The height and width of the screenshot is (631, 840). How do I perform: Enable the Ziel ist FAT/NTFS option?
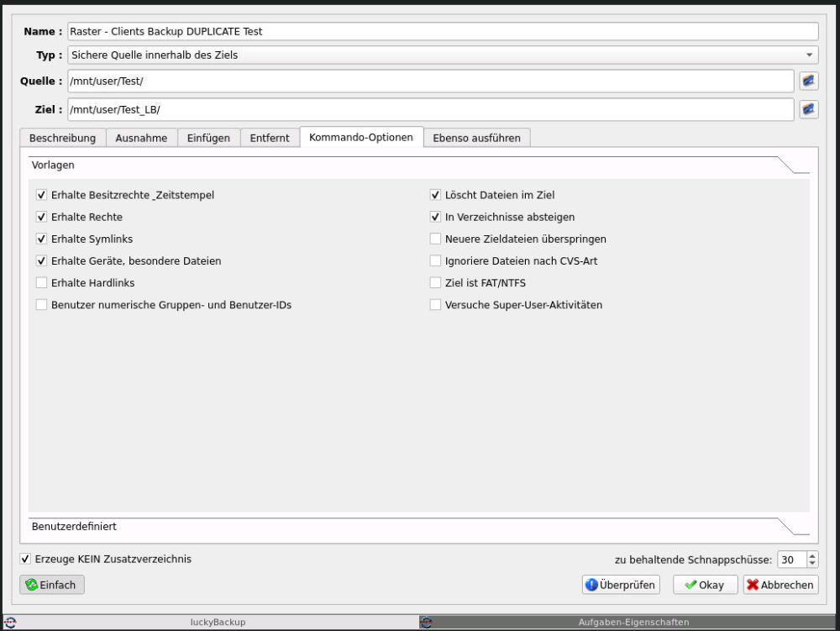click(435, 283)
